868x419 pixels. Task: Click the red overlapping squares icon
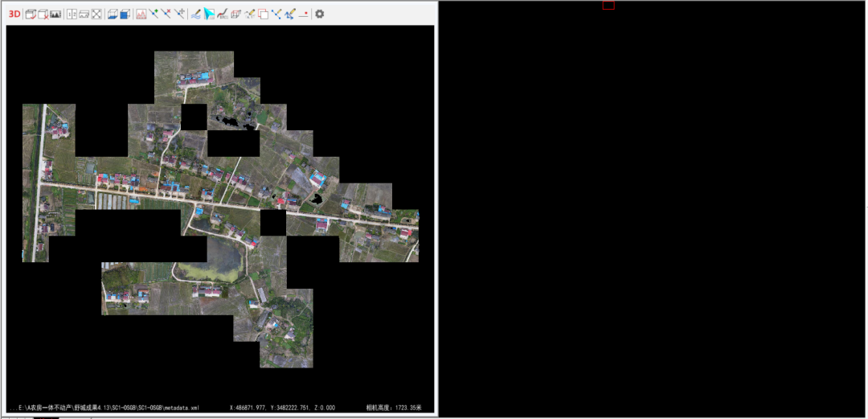point(263,14)
